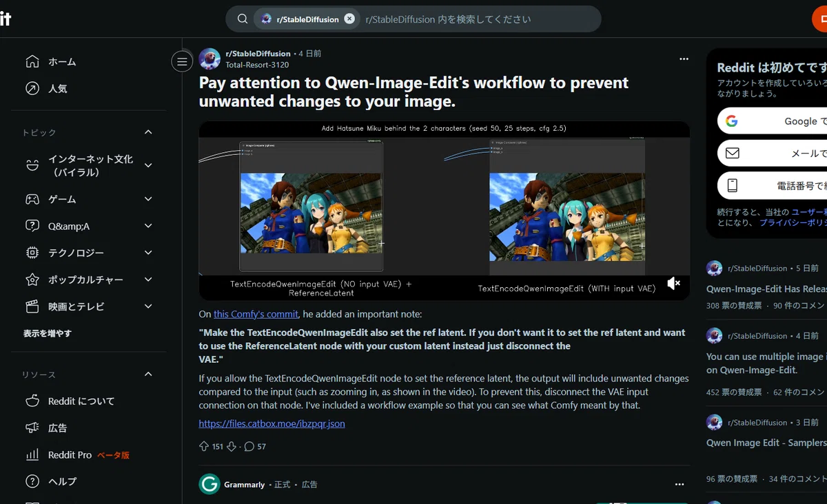The image size is (827, 504).
Task: Expand the Q&amp;A topic chevron
Action: [148, 226]
